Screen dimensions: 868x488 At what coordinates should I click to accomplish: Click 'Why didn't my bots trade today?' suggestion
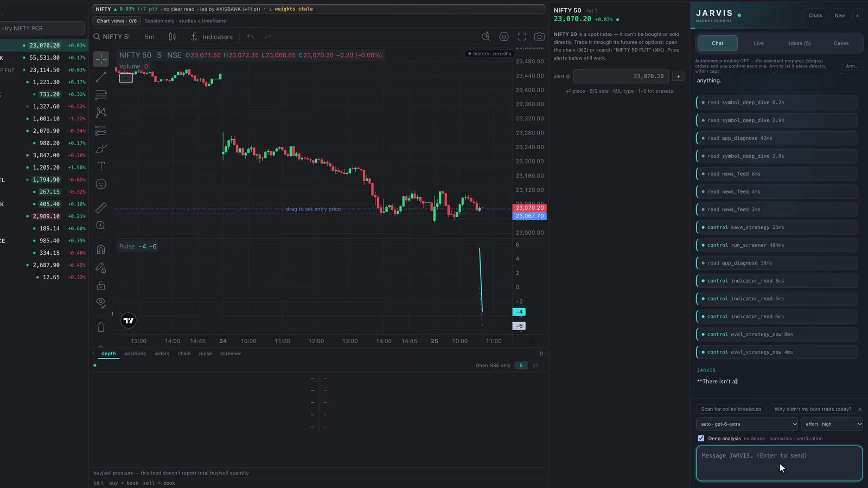[x=813, y=409]
